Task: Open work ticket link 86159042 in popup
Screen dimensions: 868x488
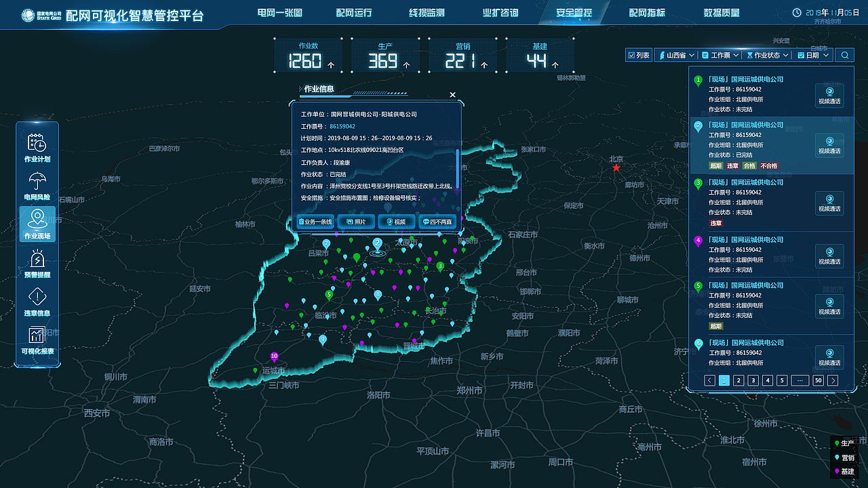Action: coord(342,126)
